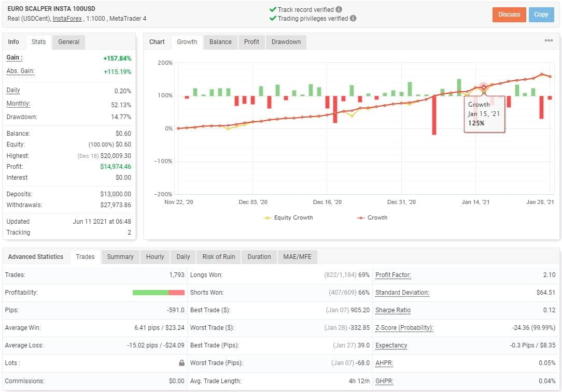Click the green Track record verified checkmark
Viewport: 562px width, 392px height.
(x=274, y=9)
